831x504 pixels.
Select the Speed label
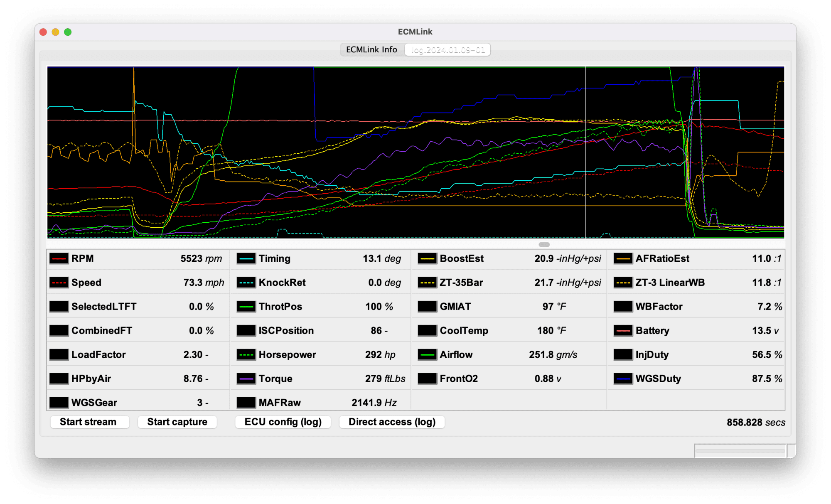coord(86,283)
